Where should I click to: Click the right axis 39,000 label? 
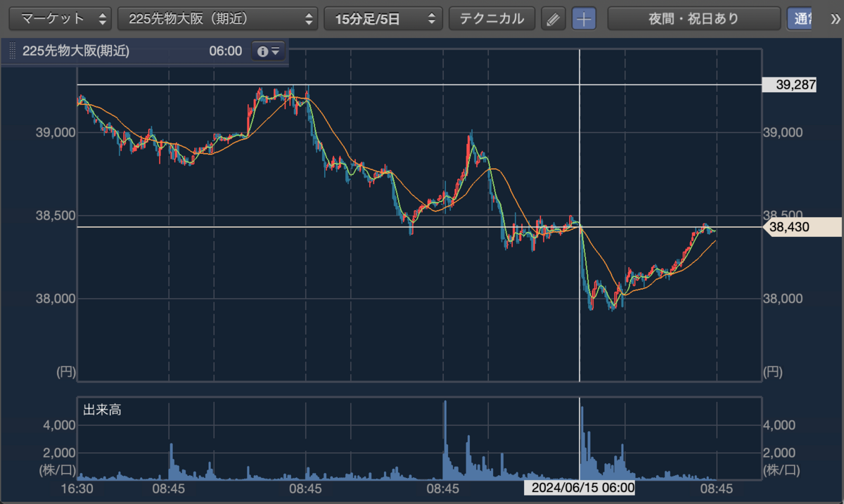point(783,132)
